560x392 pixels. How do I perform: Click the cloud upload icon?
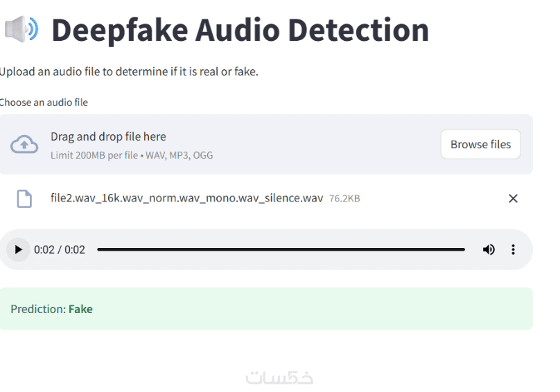(24, 144)
